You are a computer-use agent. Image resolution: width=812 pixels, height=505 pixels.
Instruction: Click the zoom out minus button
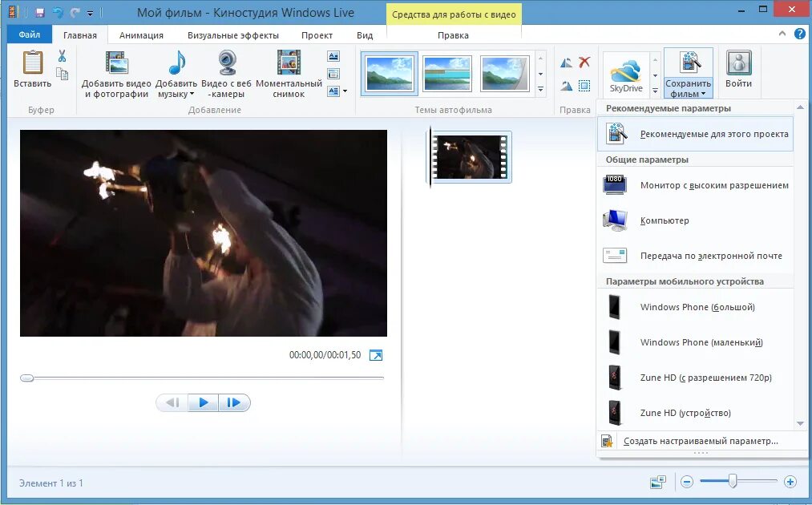click(687, 483)
